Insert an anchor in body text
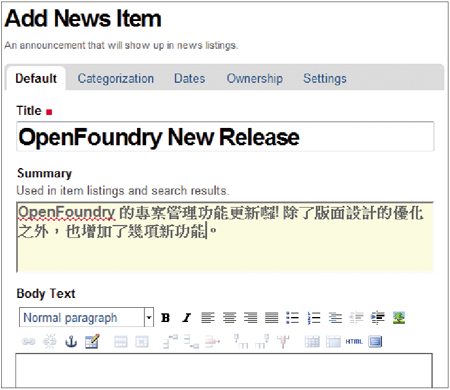 point(71,342)
